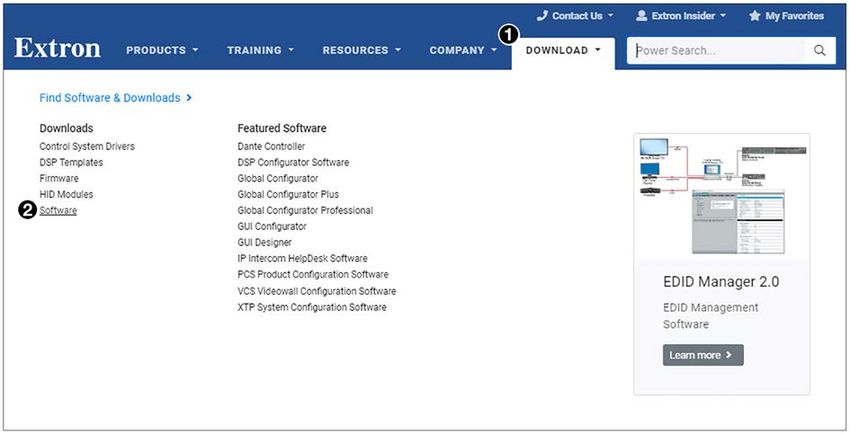Click the EDID Management Software description
Screen dimensions: 850x434
click(x=711, y=316)
